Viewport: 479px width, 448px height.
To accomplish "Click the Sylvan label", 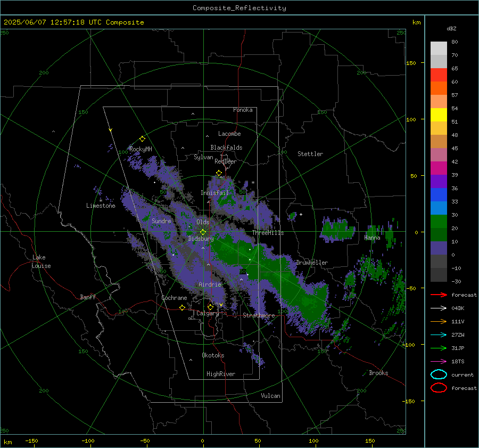I will click(x=203, y=158).
